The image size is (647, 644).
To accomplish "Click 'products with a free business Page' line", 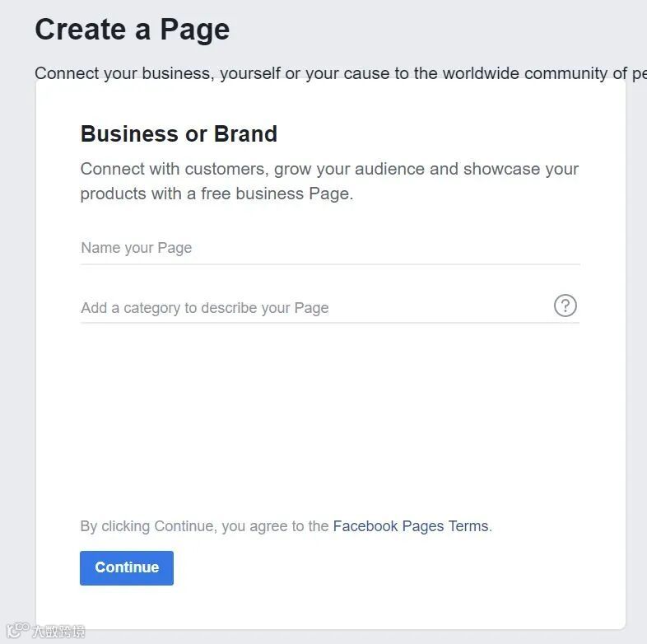I will tap(216, 194).
